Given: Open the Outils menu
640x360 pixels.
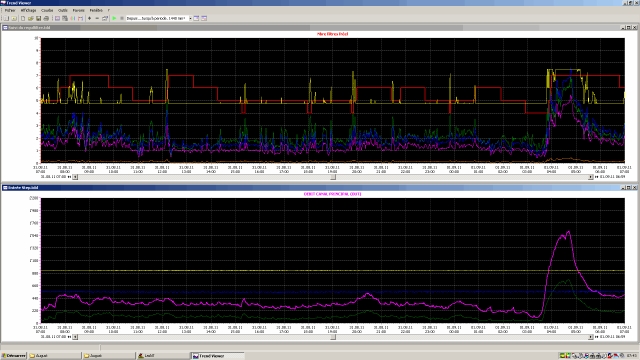Looking at the screenshot, I should pyautogui.click(x=63, y=10).
